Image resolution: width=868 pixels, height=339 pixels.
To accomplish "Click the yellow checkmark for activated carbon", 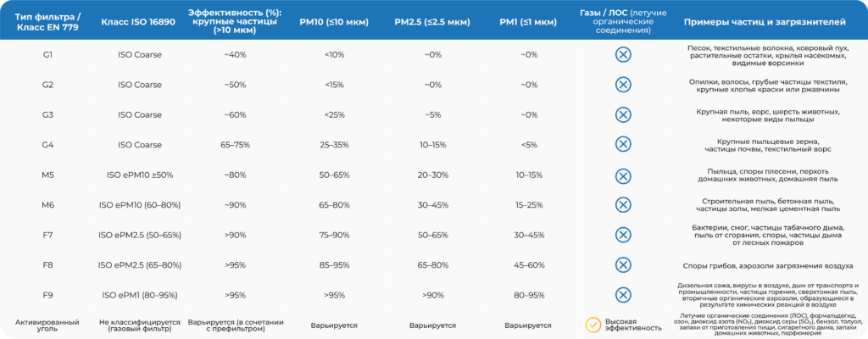I will [x=593, y=324].
